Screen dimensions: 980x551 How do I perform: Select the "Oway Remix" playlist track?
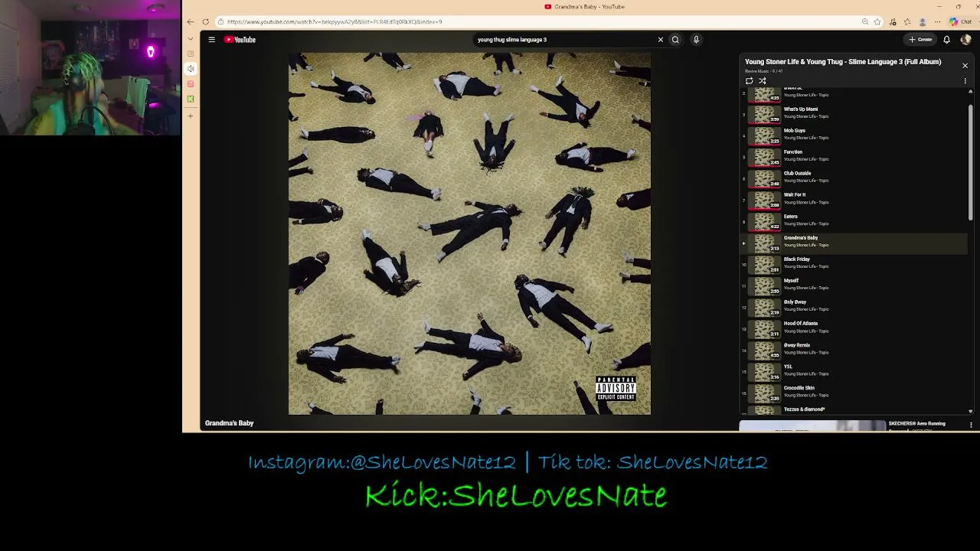tap(854, 350)
